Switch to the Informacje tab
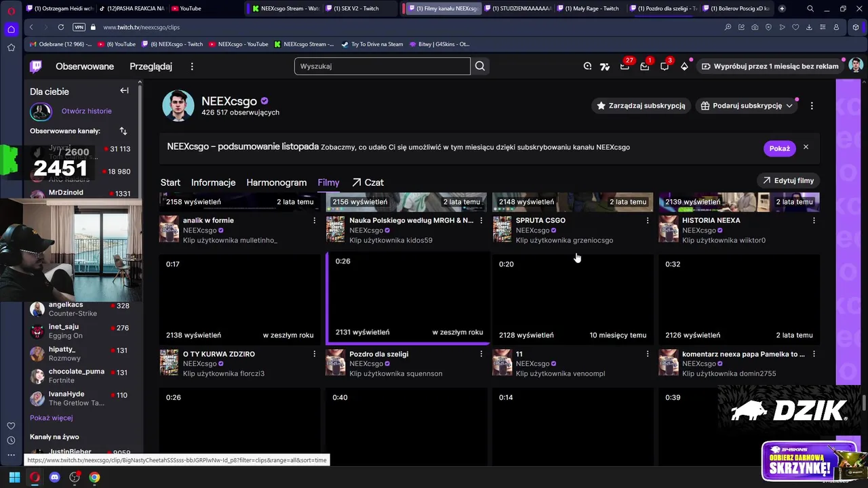The image size is (868, 488). click(213, 182)
